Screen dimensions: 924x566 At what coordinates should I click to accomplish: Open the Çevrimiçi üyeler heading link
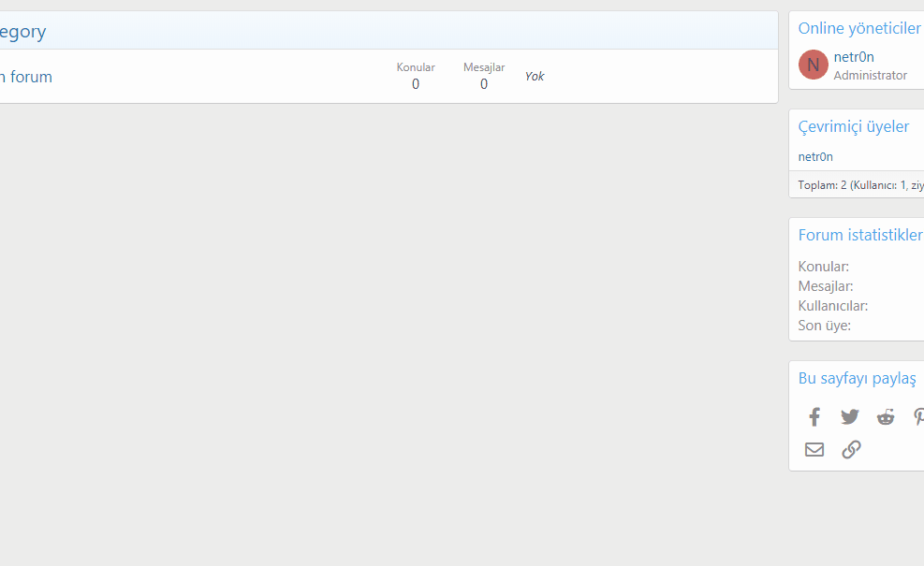[x=853, y=126]
